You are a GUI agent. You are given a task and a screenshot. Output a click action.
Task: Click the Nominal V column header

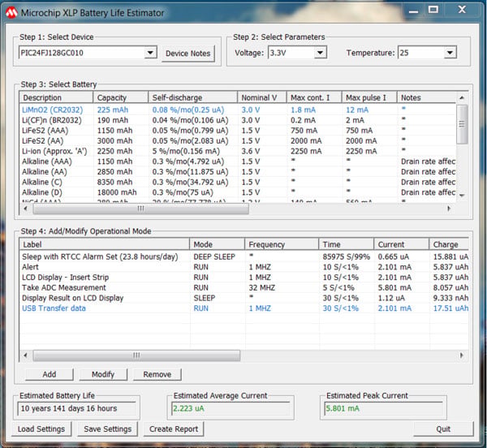coord(262,97)
